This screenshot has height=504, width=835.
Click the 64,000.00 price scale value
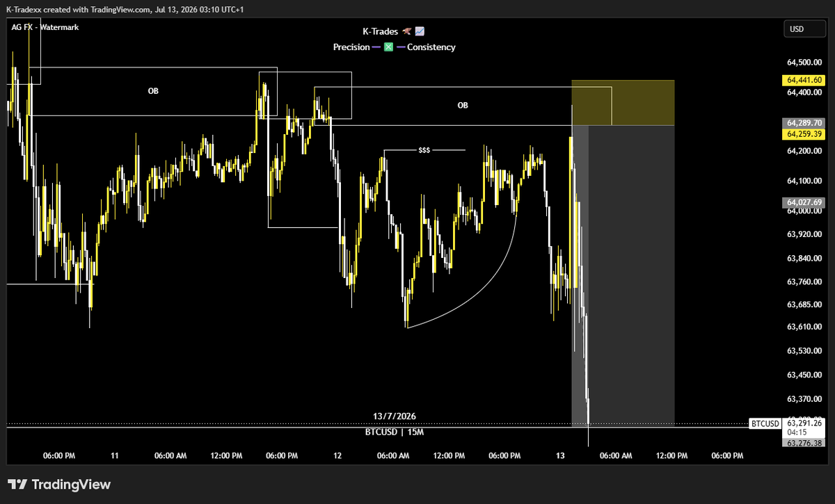point(804,211)
